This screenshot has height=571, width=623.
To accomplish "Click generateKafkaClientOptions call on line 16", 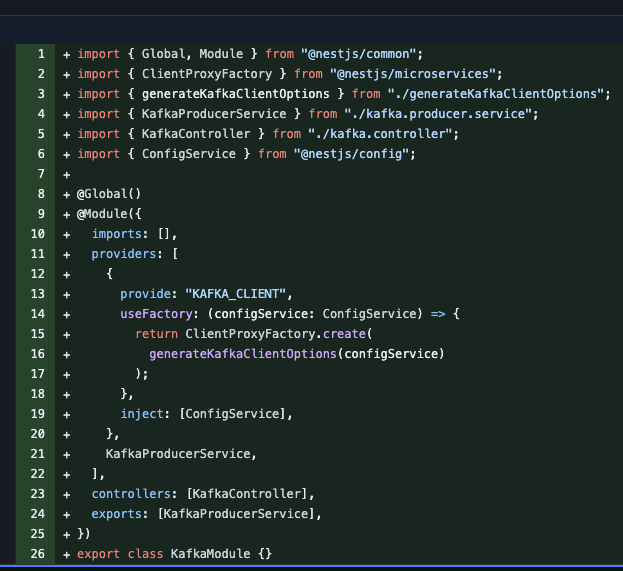I will point(243,354).
